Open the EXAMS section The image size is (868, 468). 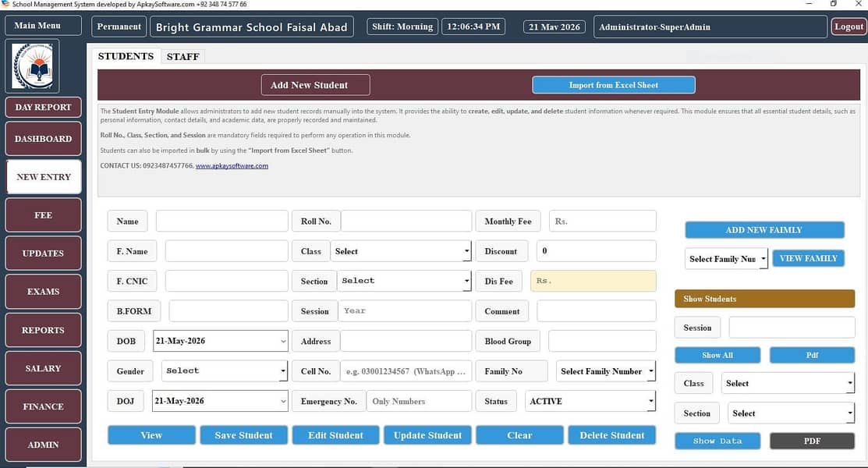(43, 291)
